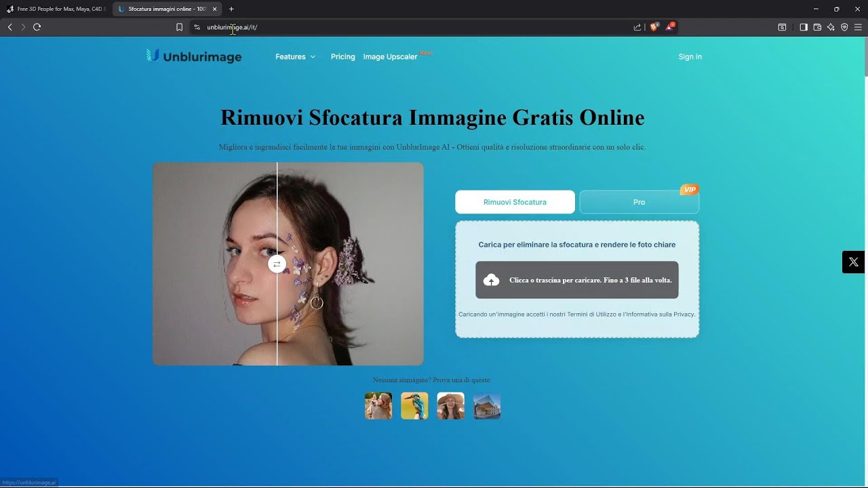The image size is (868, 488).
Task: Open a new browser tab
Action: click(x=231, y=9)
